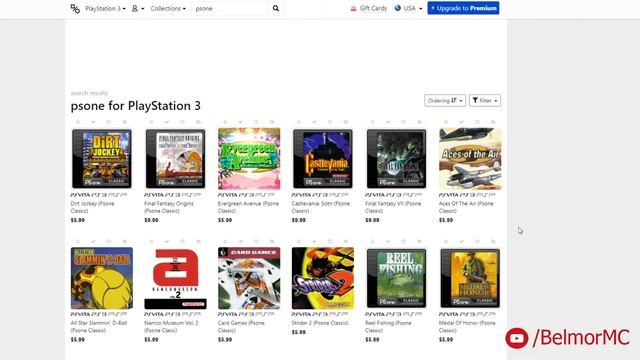
Task: Toggle the checkmark icon above Final Fantasy VII
Action: point(388,122)
